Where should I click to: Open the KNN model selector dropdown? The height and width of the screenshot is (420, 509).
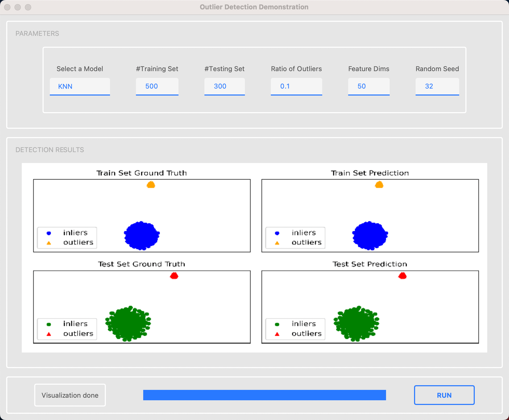pos(80,86)
